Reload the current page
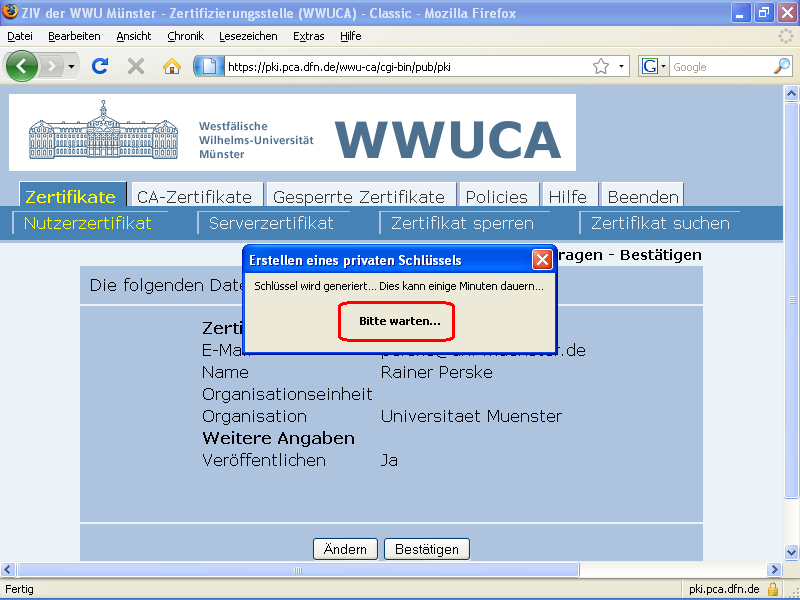The width and height of the screenshot is (800, 600). tap(98, 66)
